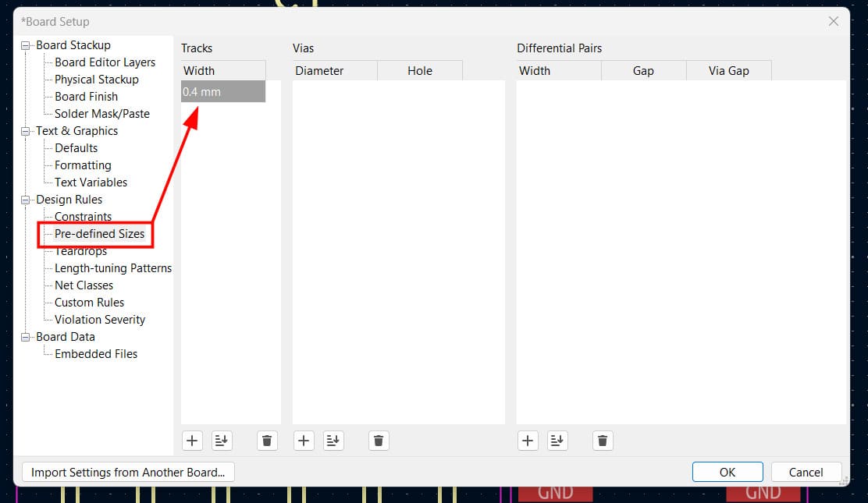Click Differential Pairs Width column header
The height and width of the screenshot is (503, 868).
(559, 71)
